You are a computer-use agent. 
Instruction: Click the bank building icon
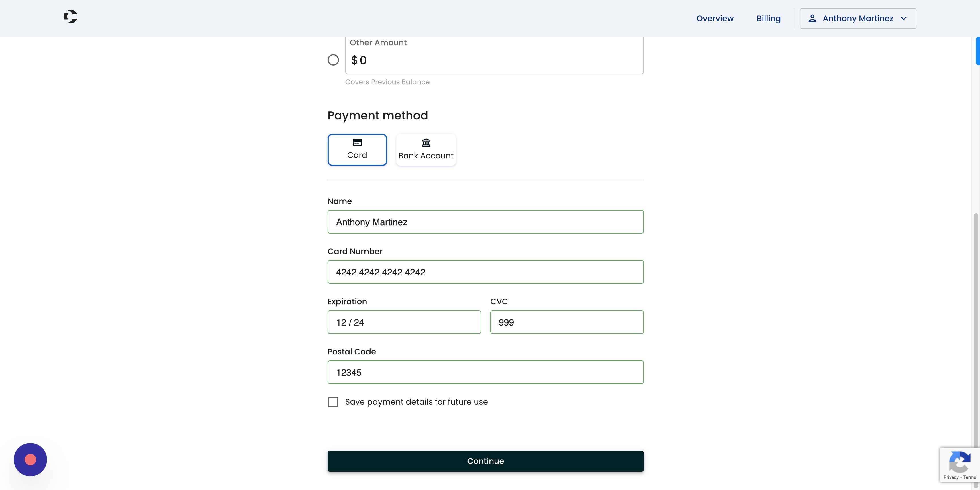click(426, 143)
